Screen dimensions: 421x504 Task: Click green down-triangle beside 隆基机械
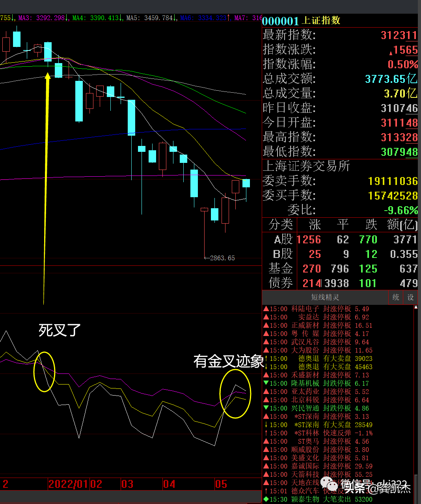[x=266, y=383]
